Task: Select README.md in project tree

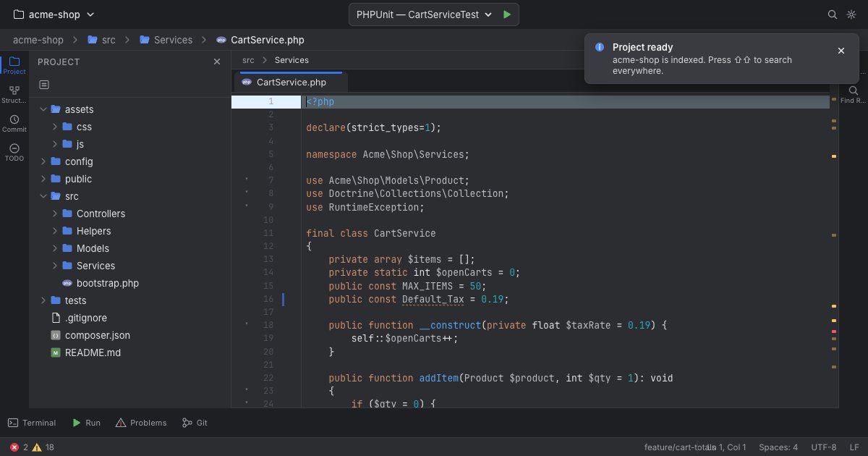Action: 130,352
